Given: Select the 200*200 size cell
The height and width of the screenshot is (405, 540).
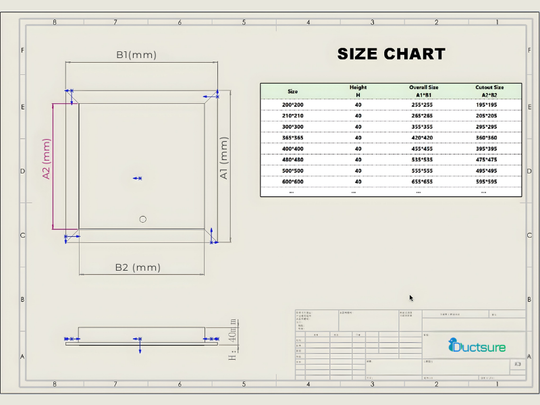Looking at the screenshot, I should 293,105.
